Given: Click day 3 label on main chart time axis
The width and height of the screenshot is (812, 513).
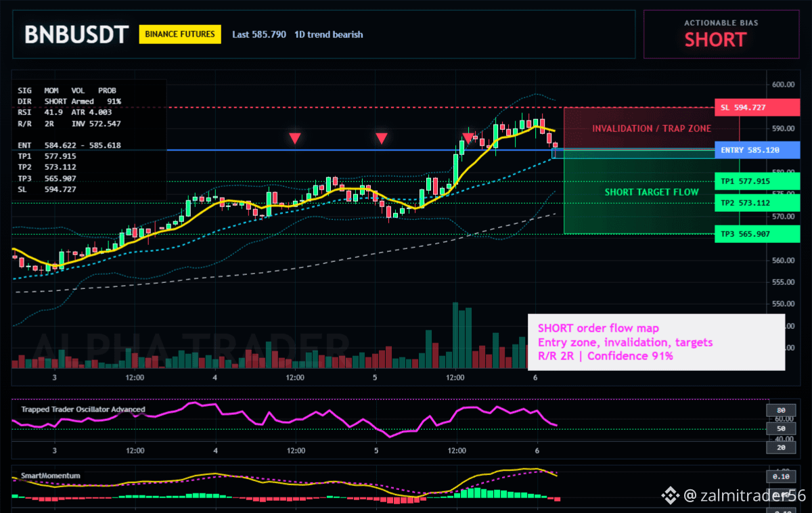Looking at the screenshot, I should click(54, 378).
